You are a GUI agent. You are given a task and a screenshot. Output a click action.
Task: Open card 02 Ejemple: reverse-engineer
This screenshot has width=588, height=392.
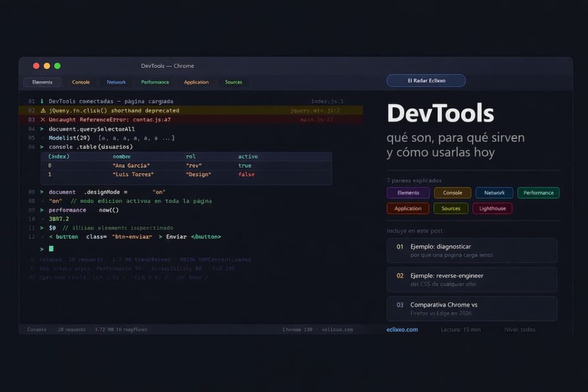(472, 280)
